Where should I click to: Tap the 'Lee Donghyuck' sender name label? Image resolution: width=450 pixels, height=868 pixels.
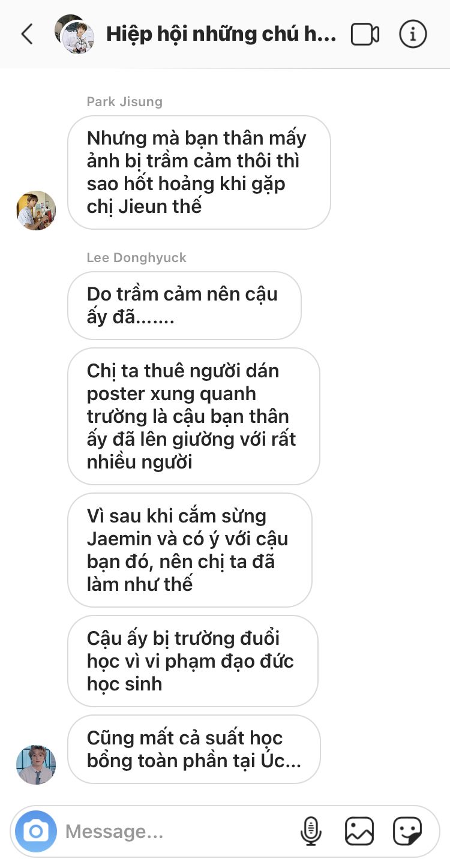tap(137, 257)
